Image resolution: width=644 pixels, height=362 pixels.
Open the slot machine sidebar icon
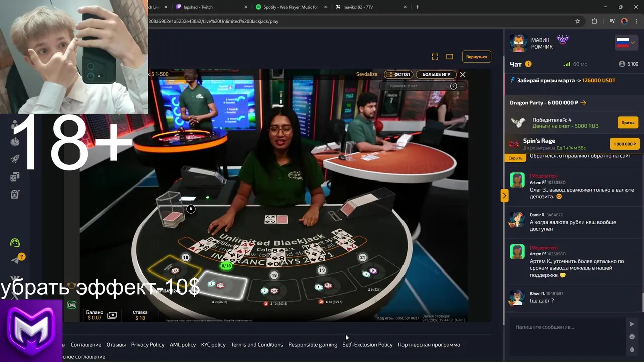tap(15, 194)
